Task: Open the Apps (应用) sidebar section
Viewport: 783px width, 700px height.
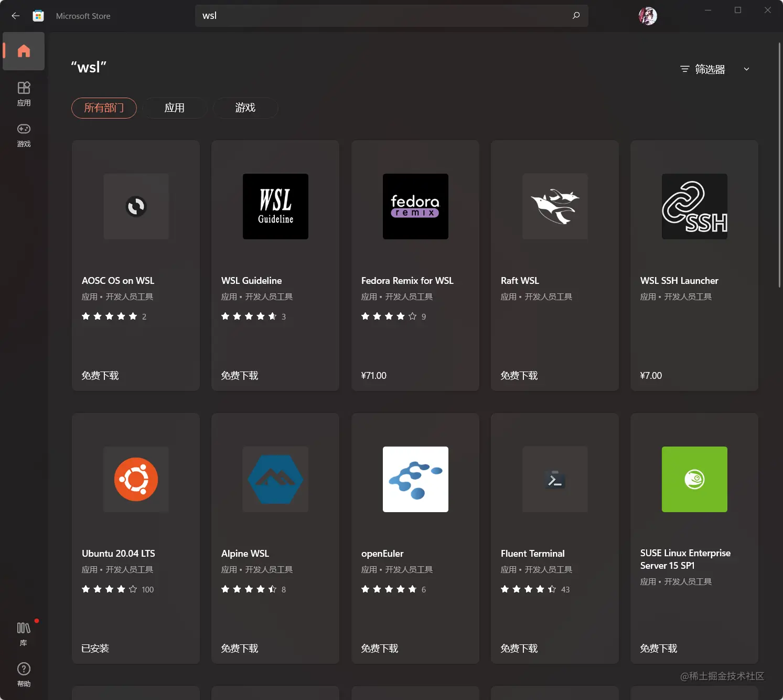Action: click(x=24, y=94)
